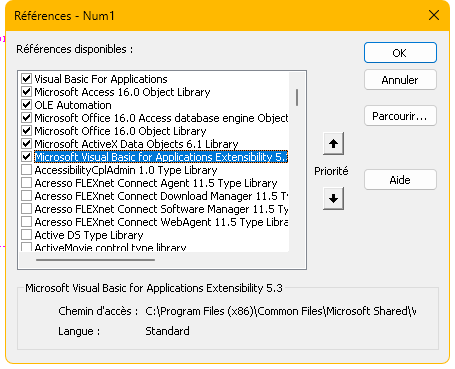Select highlighted VBA Extensibility 5.3 list entry

pos(161,157)
